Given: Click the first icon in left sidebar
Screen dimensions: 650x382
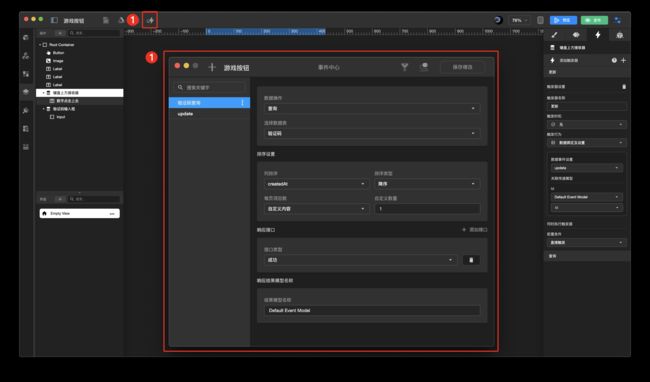Looking at the screenshot, I should 26,37.
